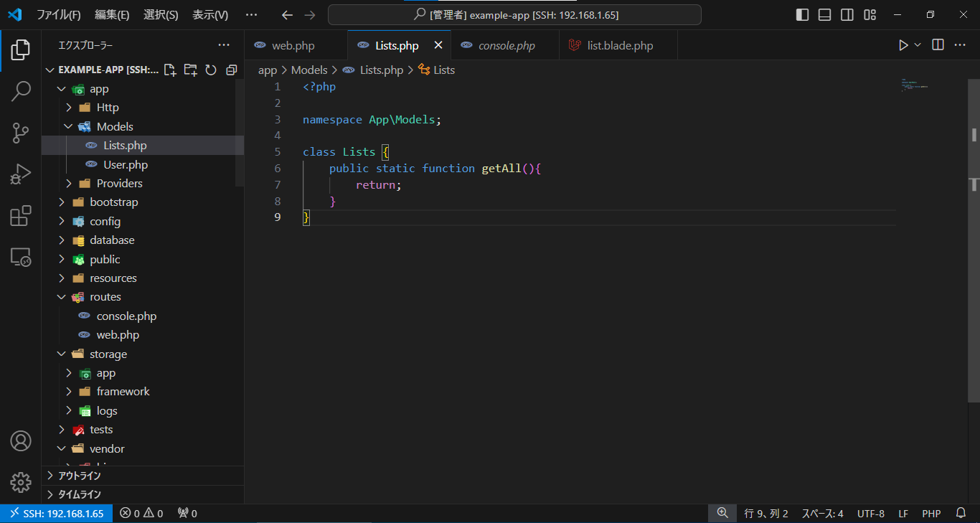Open the Explorer view in activity bar
Screen dimensions: 980x523
(21, 50)
